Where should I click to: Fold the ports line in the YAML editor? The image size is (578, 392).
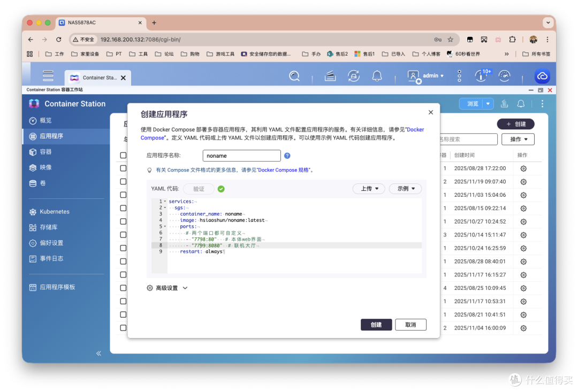coord(165,227)
